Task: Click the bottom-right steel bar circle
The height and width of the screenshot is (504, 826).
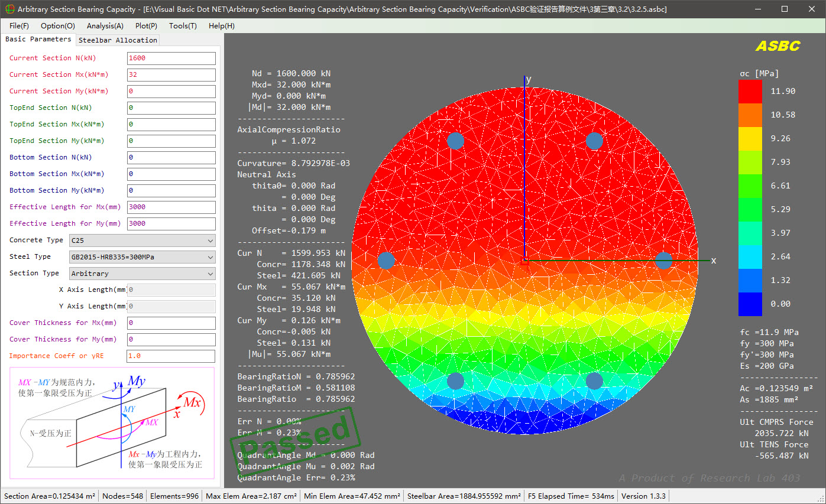Action: pyautogui.click(x=594, y=381)
